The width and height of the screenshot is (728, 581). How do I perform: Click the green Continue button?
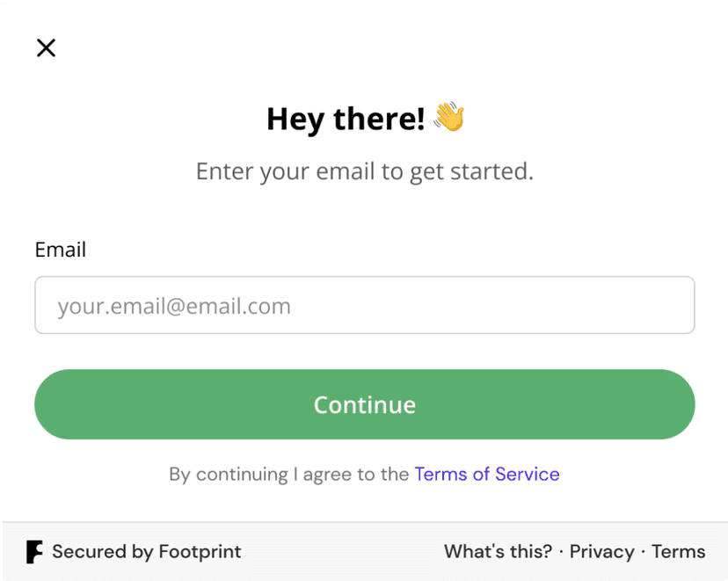(365, 404)
